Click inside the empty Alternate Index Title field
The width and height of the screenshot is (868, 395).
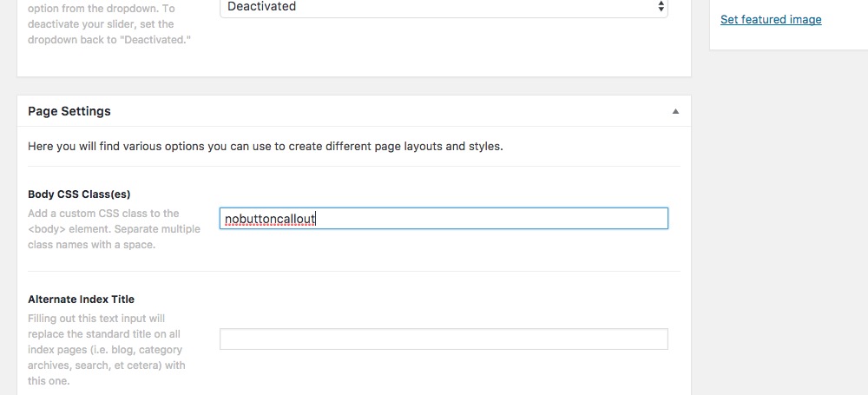point(444,339)
